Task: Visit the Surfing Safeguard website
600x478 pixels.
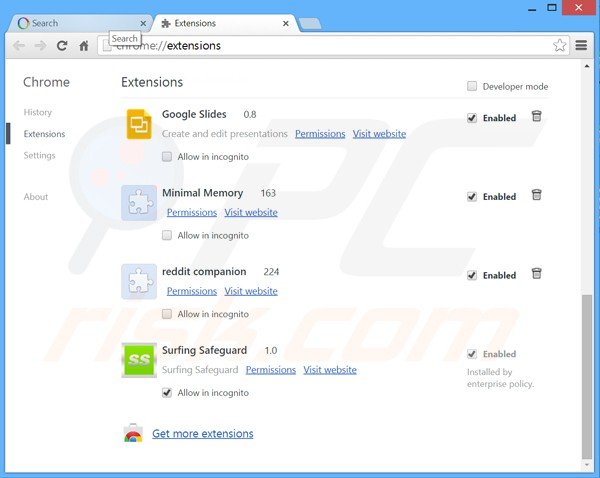Action: 330,370
